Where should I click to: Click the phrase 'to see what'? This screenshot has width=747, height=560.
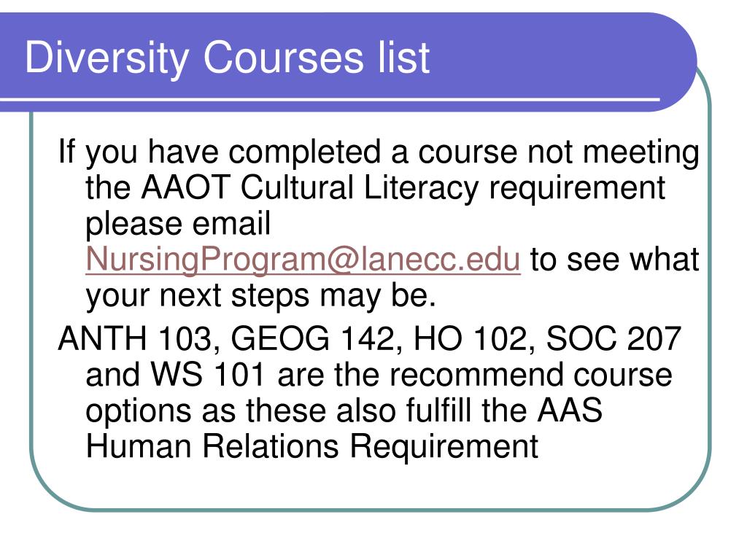pyautogui.click(x=614, y=260)
